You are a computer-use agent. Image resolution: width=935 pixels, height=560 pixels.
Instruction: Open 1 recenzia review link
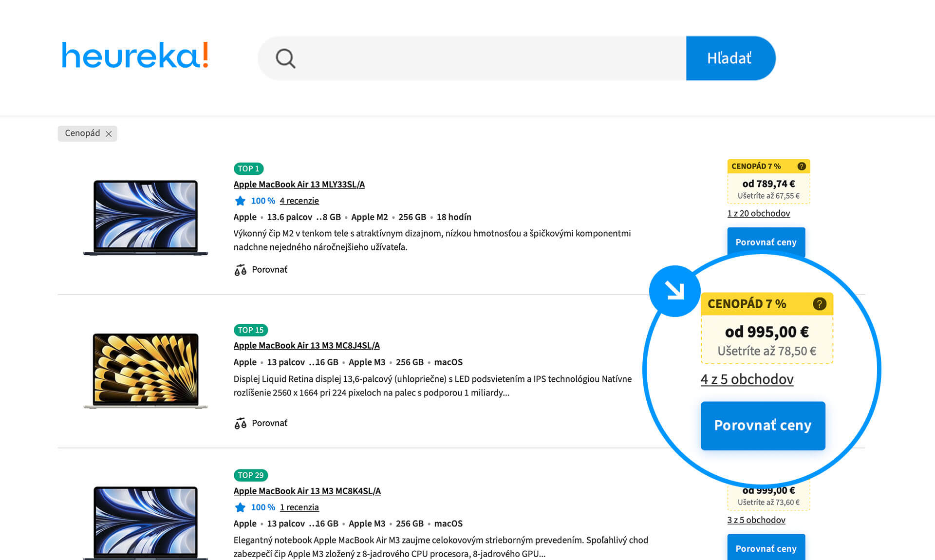(x=299, y=507)
